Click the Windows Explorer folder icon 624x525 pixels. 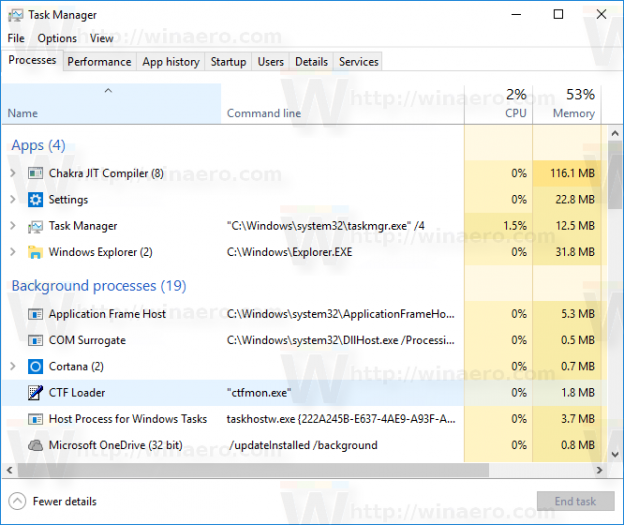[35, 252]
